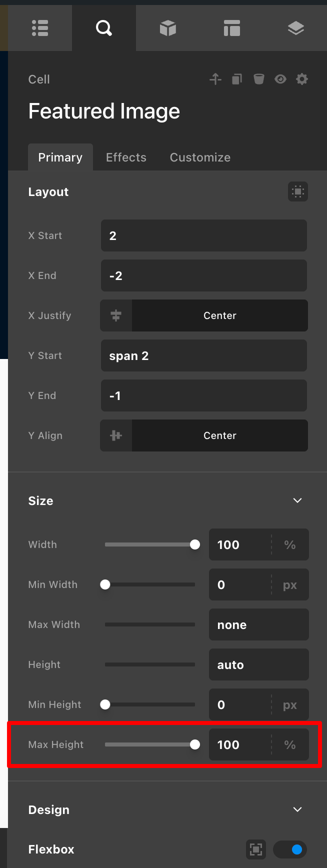
Task: Switch to the Effects tab
Action: click(x=126, y=157)
